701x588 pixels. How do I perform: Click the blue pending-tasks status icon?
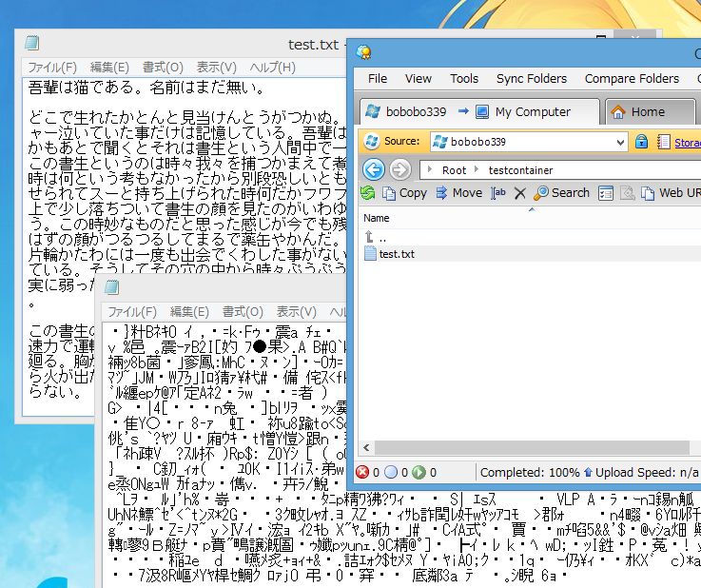391,472
